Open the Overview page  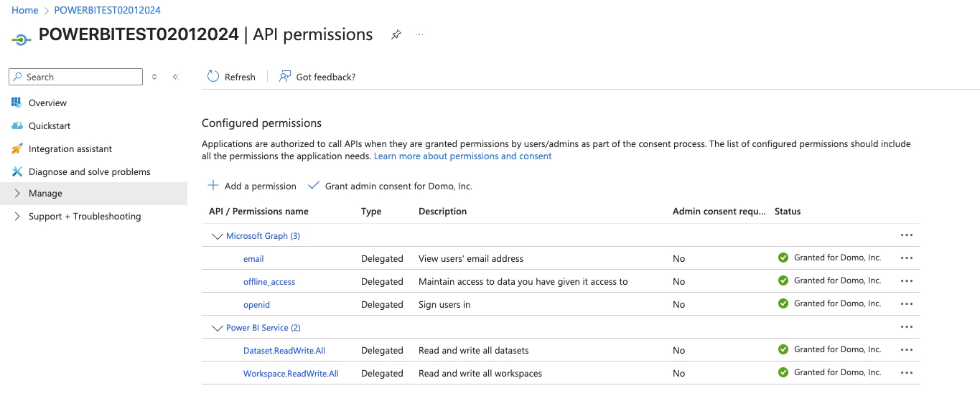[x=47, y=103]
